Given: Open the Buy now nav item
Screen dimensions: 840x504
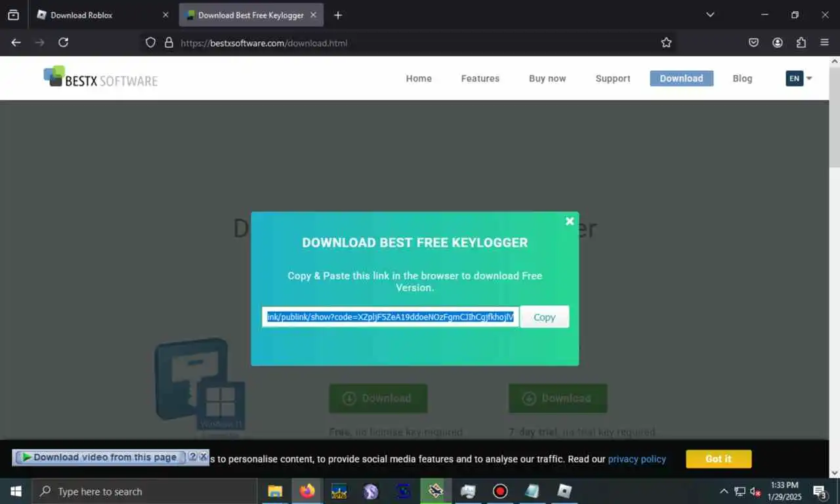Looking at the screenshot, I should [x=547, y=78].
